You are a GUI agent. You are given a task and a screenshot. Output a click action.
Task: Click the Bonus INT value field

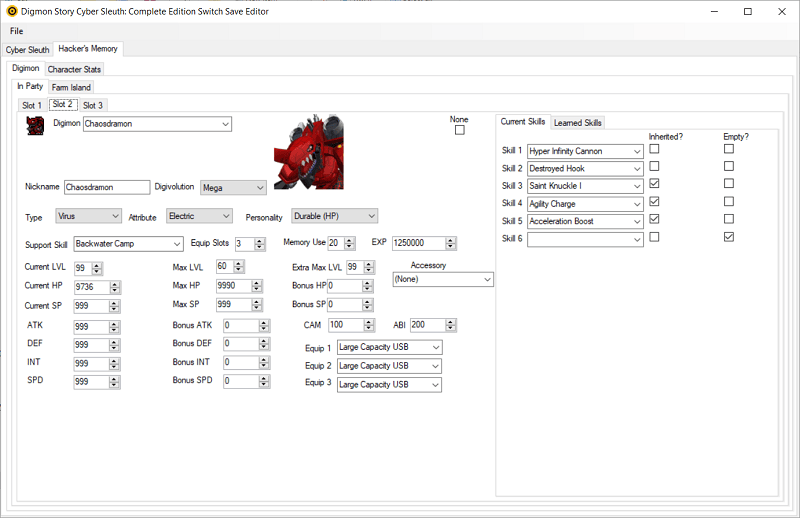point(241,363)
